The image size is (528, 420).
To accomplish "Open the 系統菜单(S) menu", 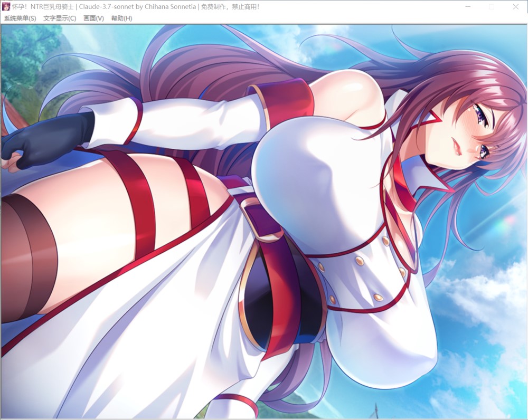I will point(20,18).
